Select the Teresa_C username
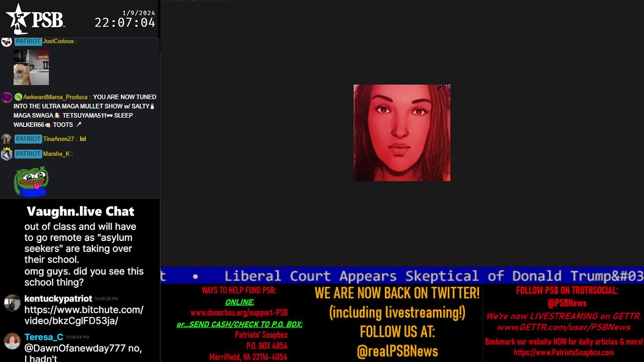The width and height of the screenshot is (644, 362). (44, 337)
